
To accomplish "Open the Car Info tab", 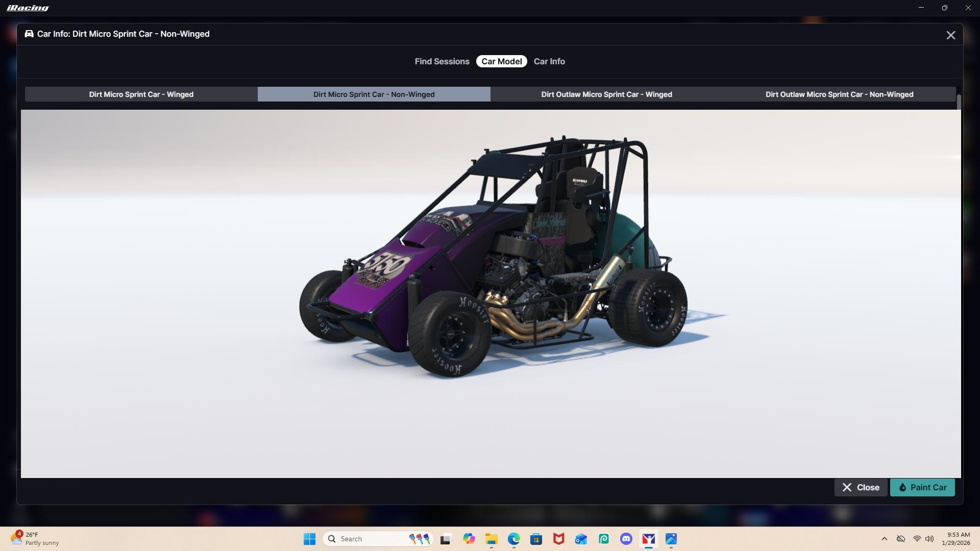I will (x=549, y=61).
